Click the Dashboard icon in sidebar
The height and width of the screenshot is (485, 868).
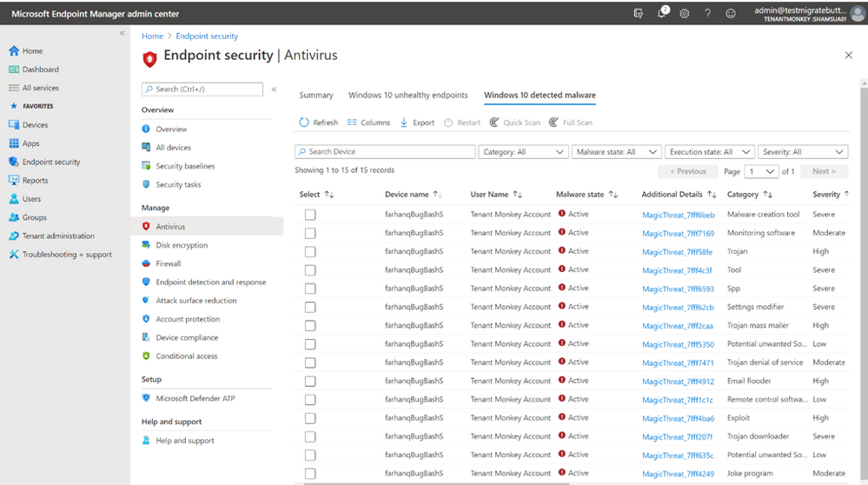[x=14, y=70]
